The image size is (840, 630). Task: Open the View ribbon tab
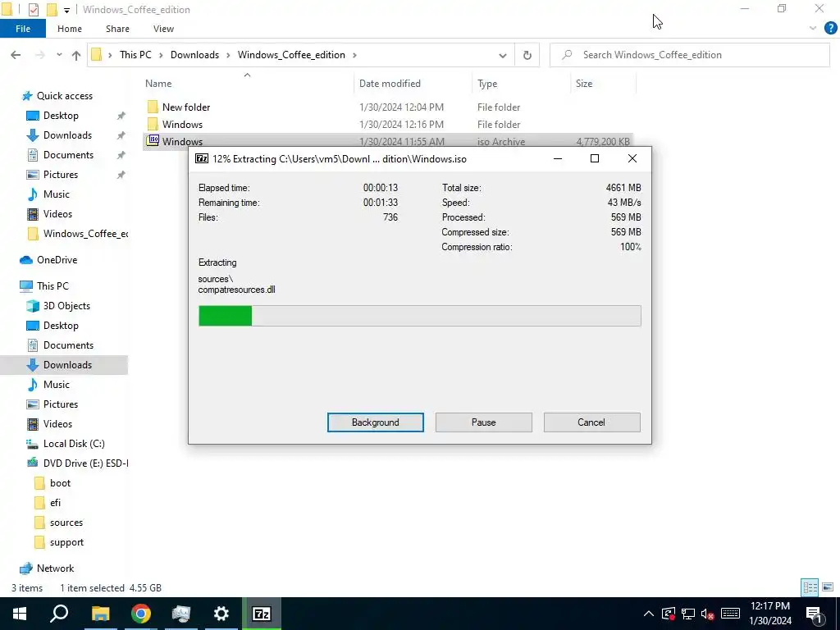click(163, 29)
